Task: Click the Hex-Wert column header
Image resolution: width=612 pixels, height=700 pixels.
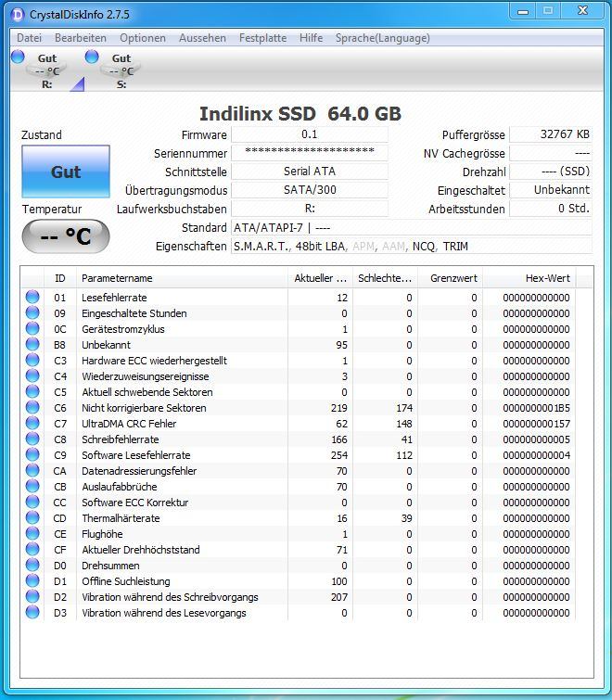Action: pyautogui.click(x=529, y=278)
